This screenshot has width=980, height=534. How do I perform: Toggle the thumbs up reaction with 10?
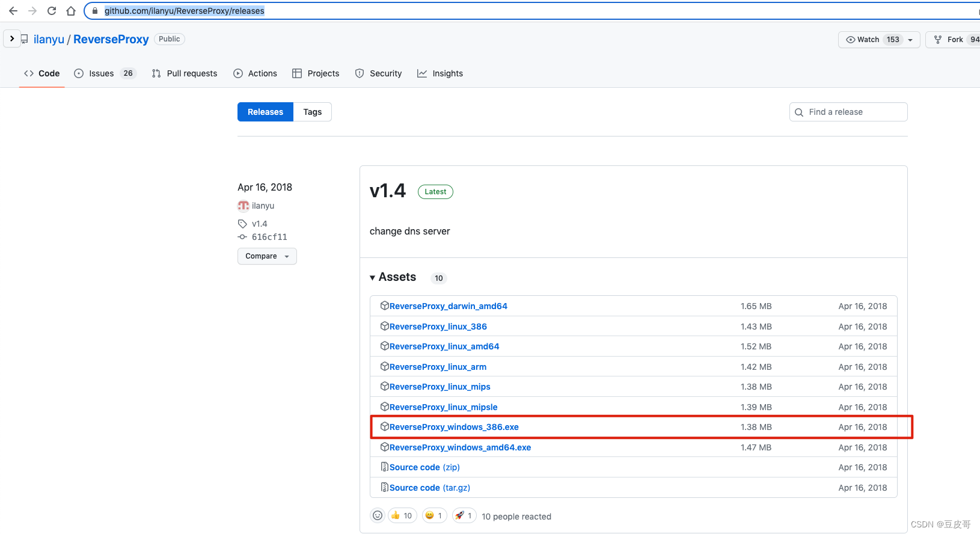coord(402,515)
